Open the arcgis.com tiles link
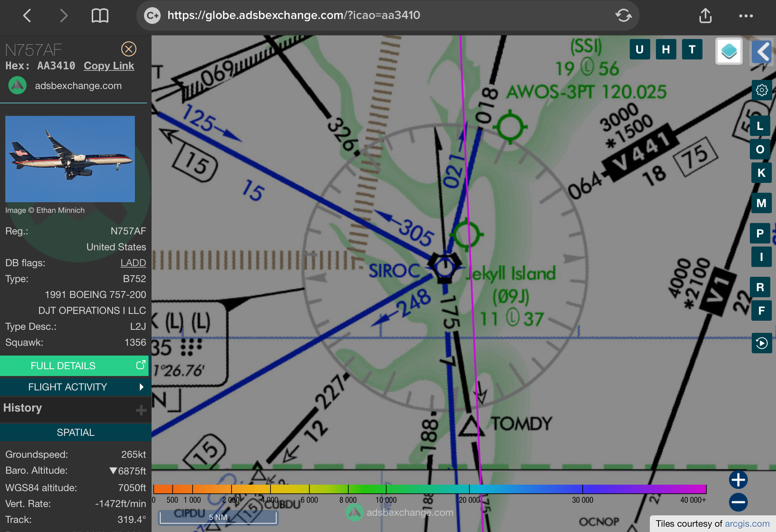The image size is (776, 532). coord(747,524)
